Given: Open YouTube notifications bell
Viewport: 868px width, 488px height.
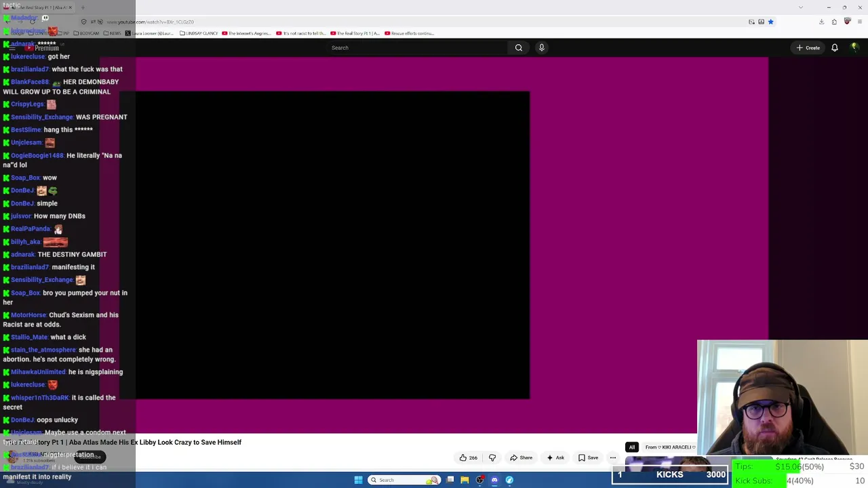Looking at the screenshot, I should [835, 47].
